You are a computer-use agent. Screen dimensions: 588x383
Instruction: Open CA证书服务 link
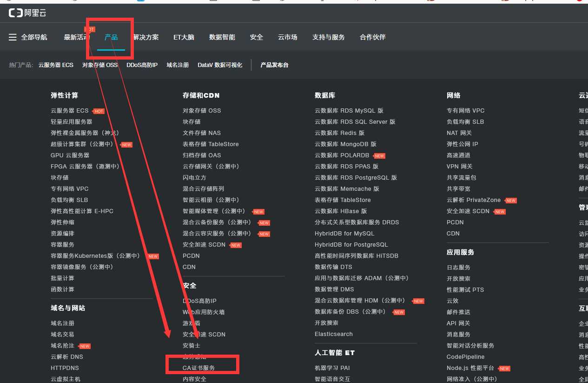[199, 368]
